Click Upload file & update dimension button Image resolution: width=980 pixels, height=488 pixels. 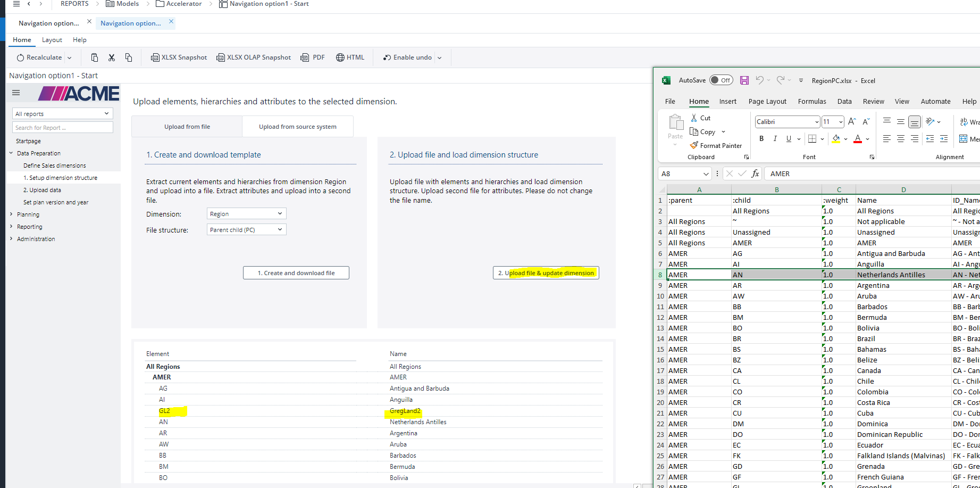(x=546, y=273)
